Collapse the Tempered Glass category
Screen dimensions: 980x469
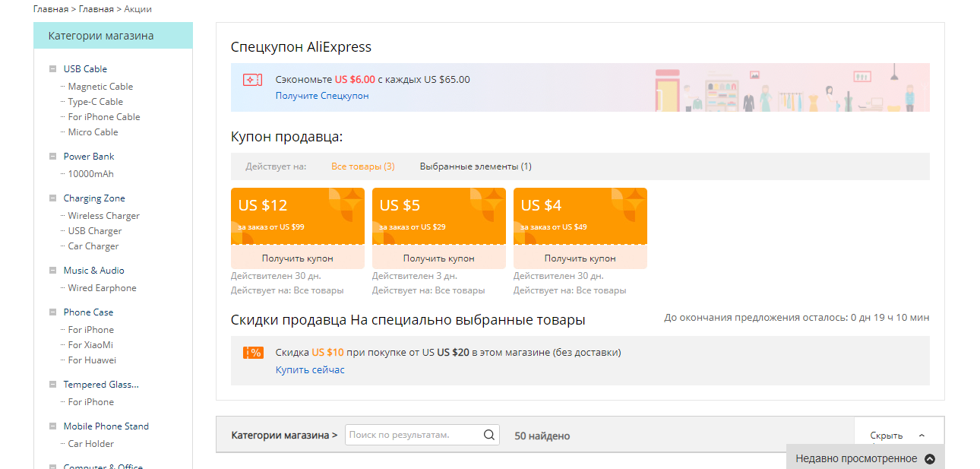[52, 385]
